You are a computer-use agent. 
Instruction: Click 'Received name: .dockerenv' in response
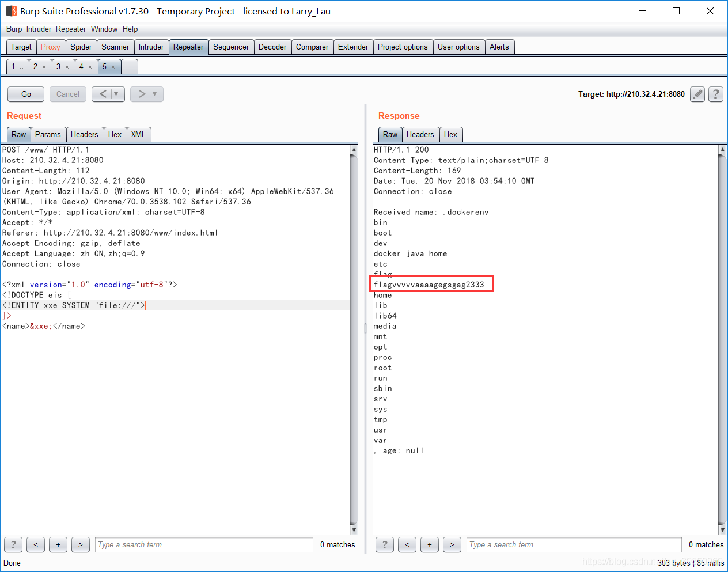tap(431, 212)
